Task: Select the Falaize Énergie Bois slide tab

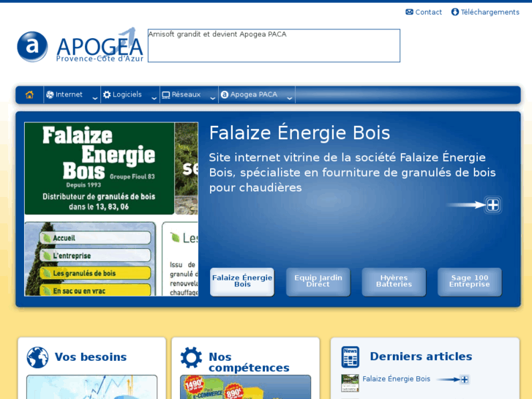Action: (x=242, y=282)
